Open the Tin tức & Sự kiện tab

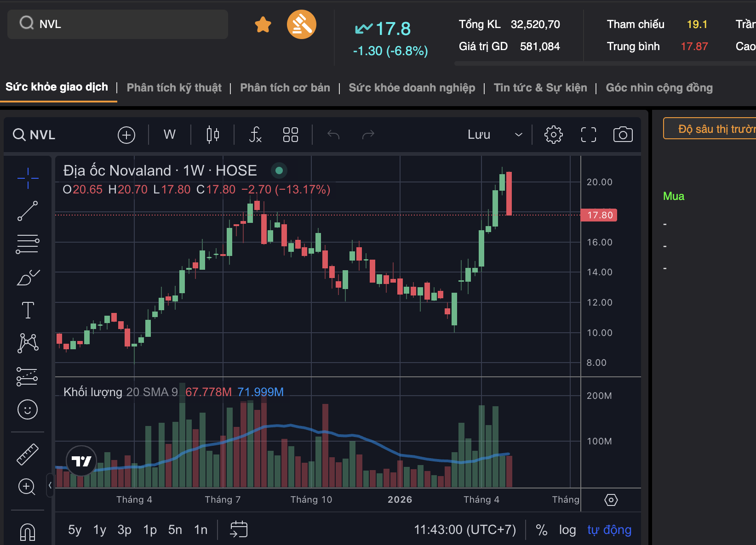click(x=540, y=88)
